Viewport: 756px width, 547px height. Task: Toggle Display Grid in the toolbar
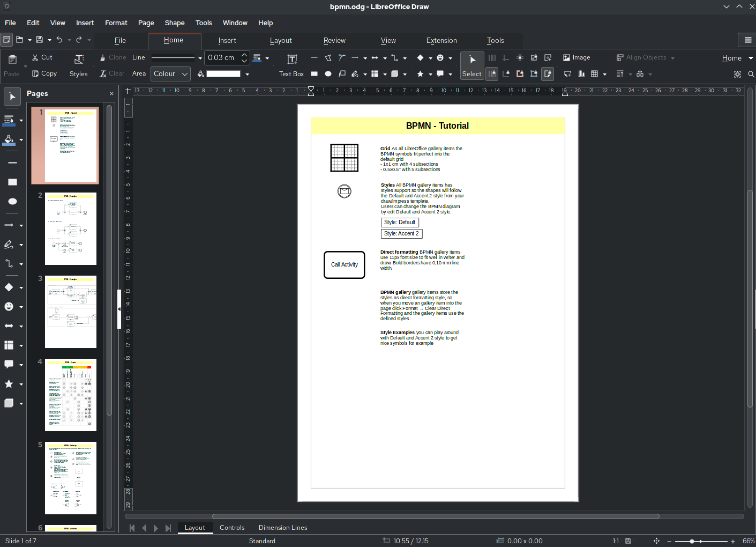[x=492, y=57]
